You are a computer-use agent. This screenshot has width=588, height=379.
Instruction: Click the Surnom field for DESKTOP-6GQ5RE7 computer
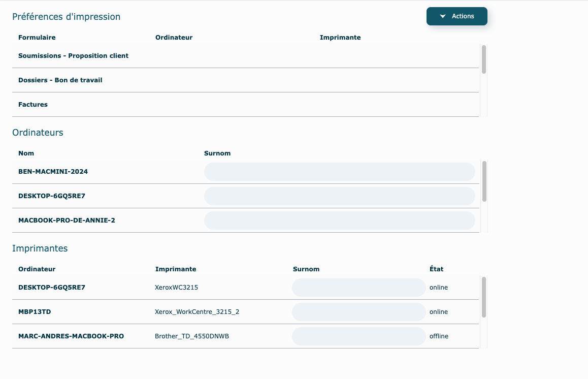[339, 196]
